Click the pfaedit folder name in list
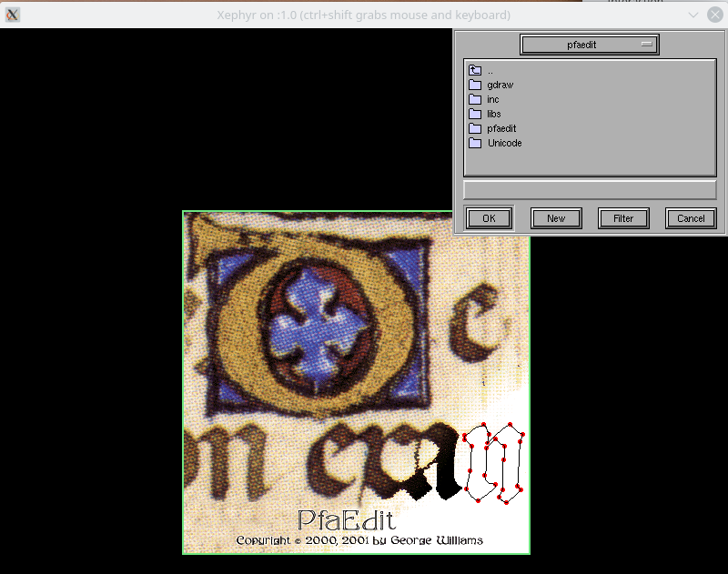This screenshot has width=728, height=574. click(x=501, y=128)
